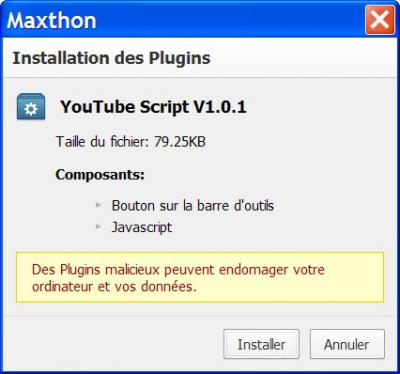
Task: Click the Taille du fichier label
Action: (x=102, y=141)
